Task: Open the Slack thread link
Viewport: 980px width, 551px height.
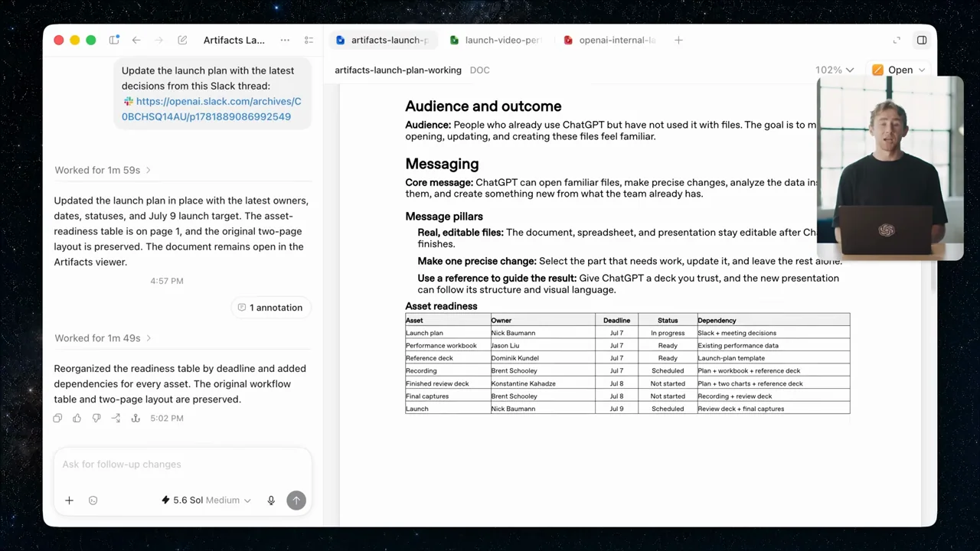Action: point(211,109)
